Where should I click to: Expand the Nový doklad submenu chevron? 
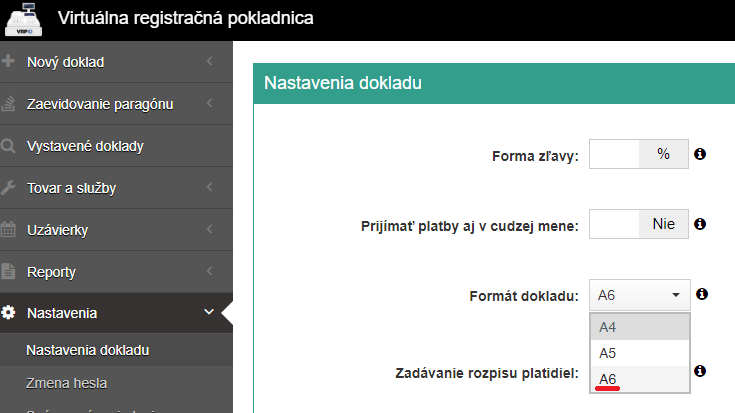[x=209, y=63]
